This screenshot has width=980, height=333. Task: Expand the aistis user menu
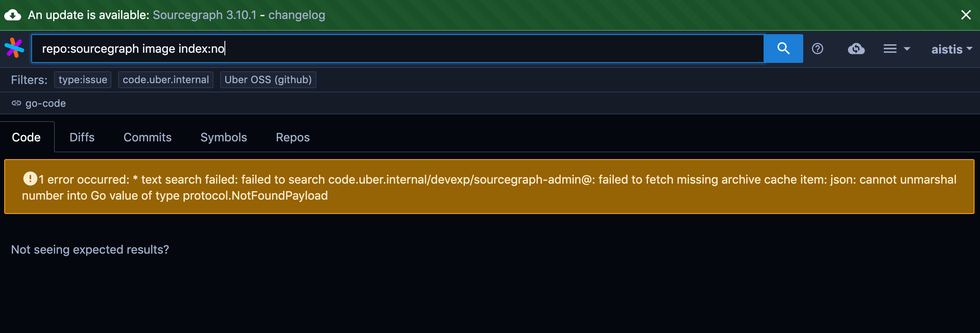952,49
